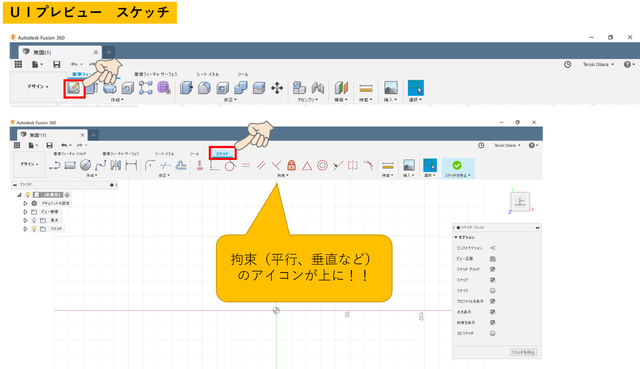Enable the スライス checkbox
The image size is (640, 369).
coord(493,291)
